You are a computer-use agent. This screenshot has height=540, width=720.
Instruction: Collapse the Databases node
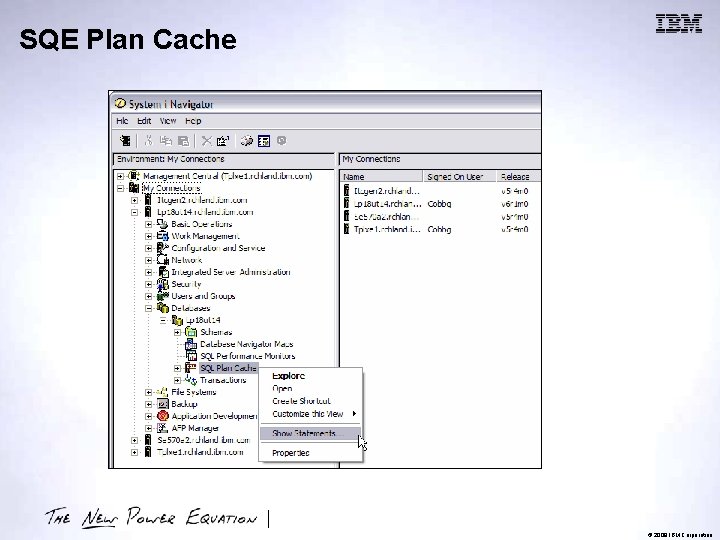(x=148, y=308)
